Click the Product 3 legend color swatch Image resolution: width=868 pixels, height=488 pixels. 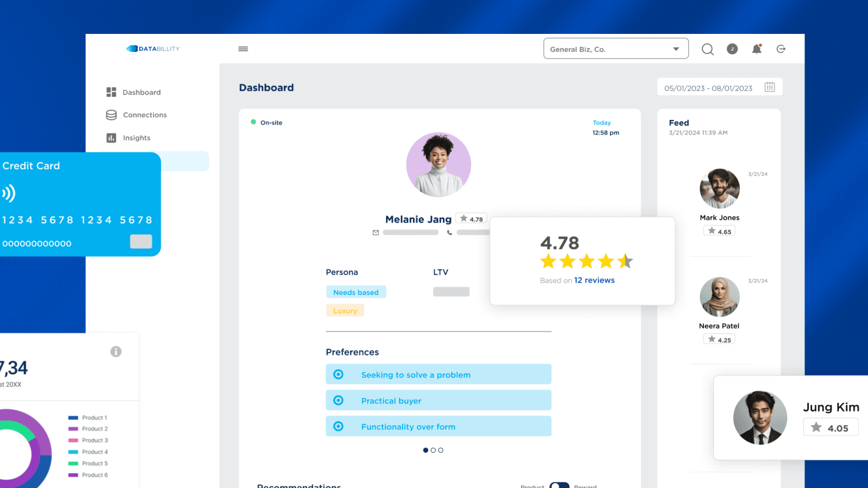[73, 440]
